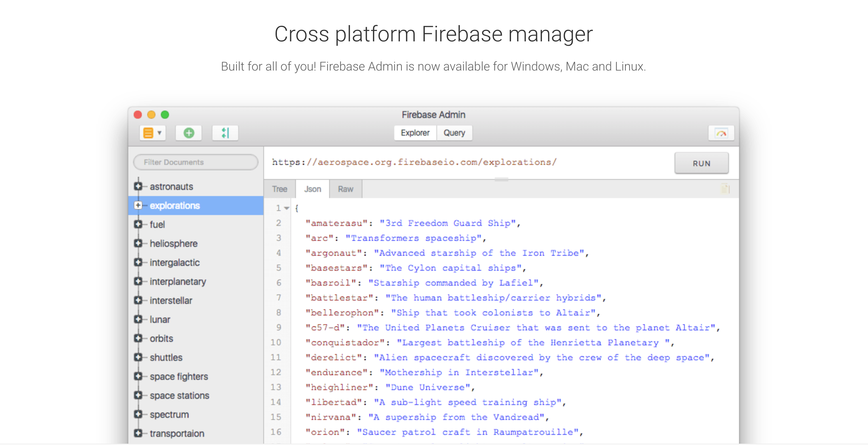The height and width of the screenshot is (445, 868).
Task: Select the Explorer tab
Action: tap(415, 133)
